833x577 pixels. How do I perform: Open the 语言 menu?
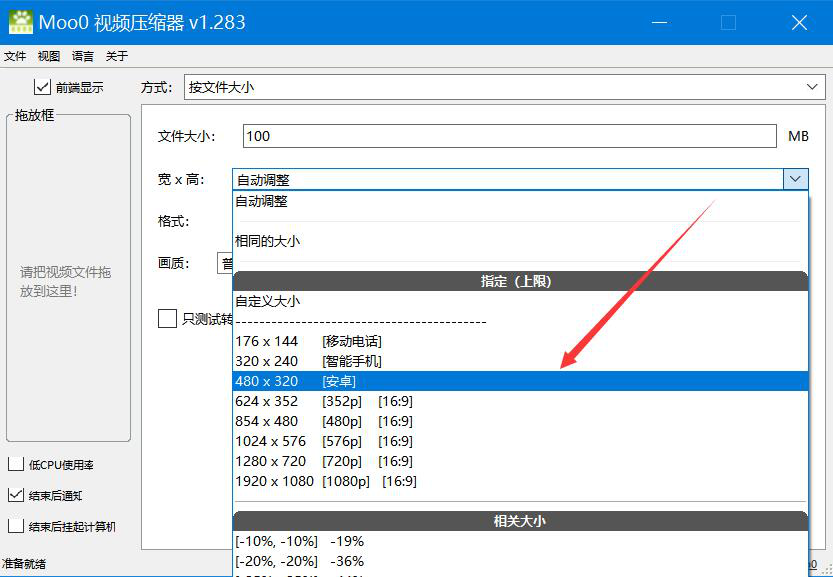click(x=83, y=56)
